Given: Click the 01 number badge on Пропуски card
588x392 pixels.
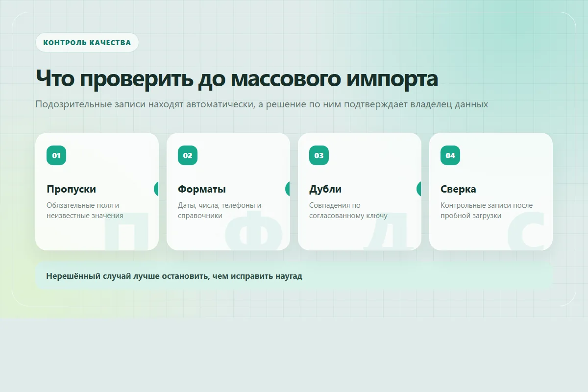Looking at the screenshot, I should pos(56,155).
